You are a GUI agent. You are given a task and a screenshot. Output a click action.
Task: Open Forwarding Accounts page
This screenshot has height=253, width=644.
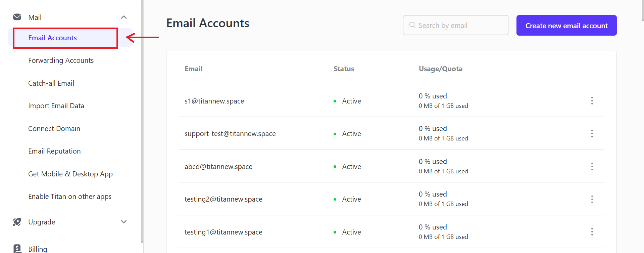pyautogui.click(x=61, y=60)
